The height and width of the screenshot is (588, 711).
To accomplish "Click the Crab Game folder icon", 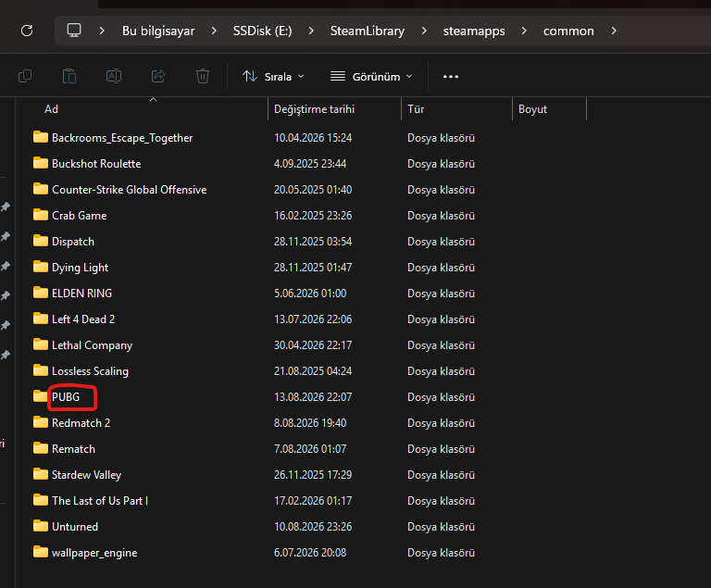I will click(41, 215).
